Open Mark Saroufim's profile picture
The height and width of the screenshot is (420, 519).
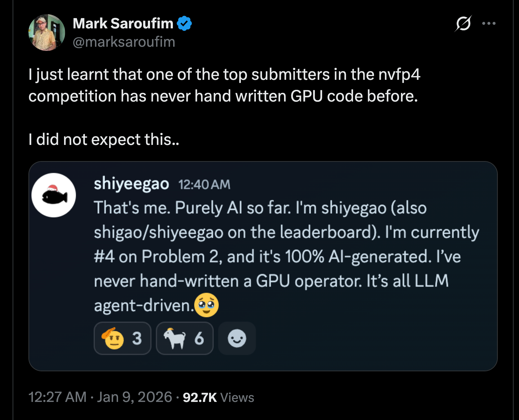pyautogui.click(x=47, y=33)
